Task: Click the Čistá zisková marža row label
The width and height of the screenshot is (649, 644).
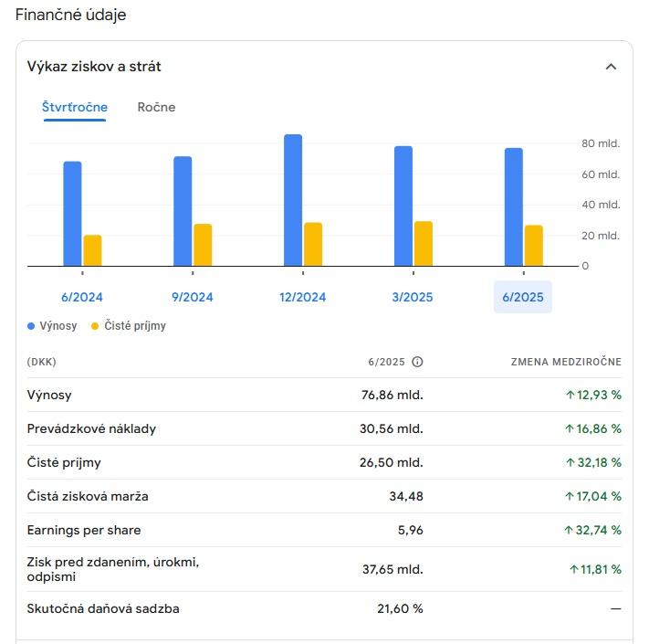Action: 88,497
